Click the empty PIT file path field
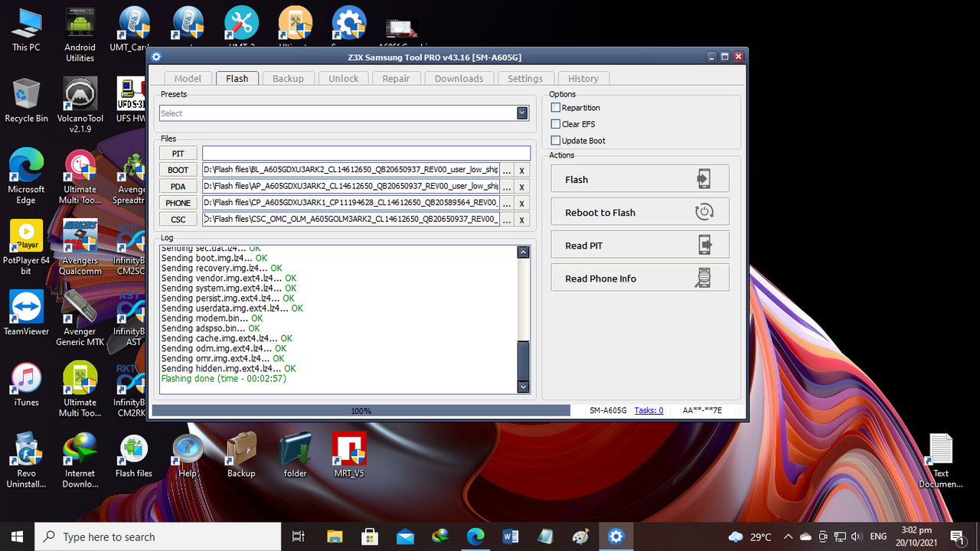980x551 pixels. coord(366,153)
